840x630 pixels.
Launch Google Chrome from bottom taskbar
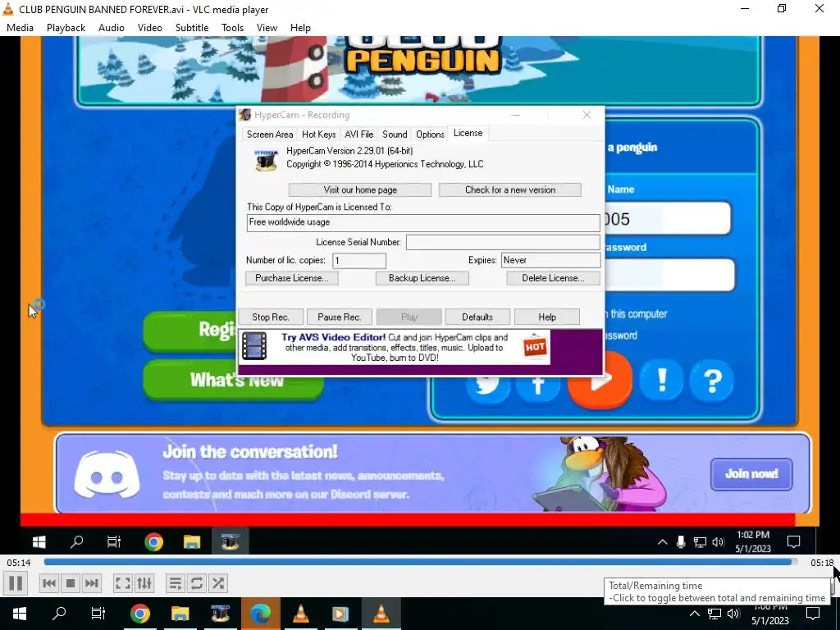(139, 614)
